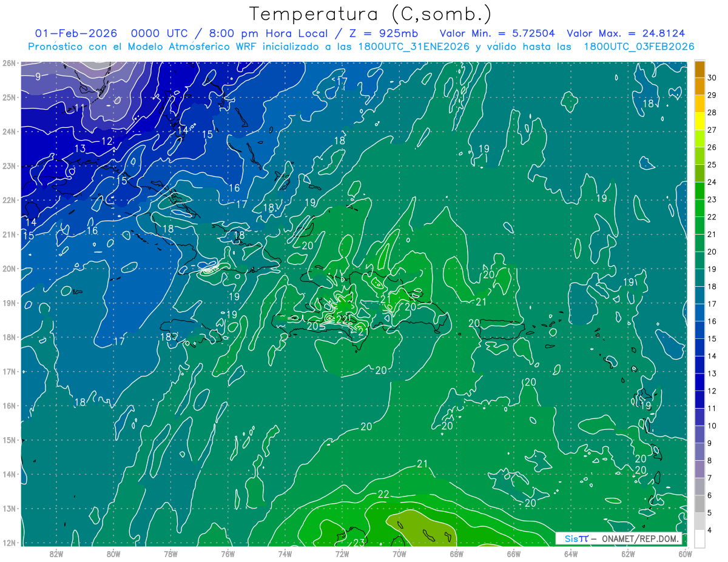This screenshot has width=728, height=562.
Task: Select the yellow color-scale segment between 27 and 28
Action: (699, 121)
